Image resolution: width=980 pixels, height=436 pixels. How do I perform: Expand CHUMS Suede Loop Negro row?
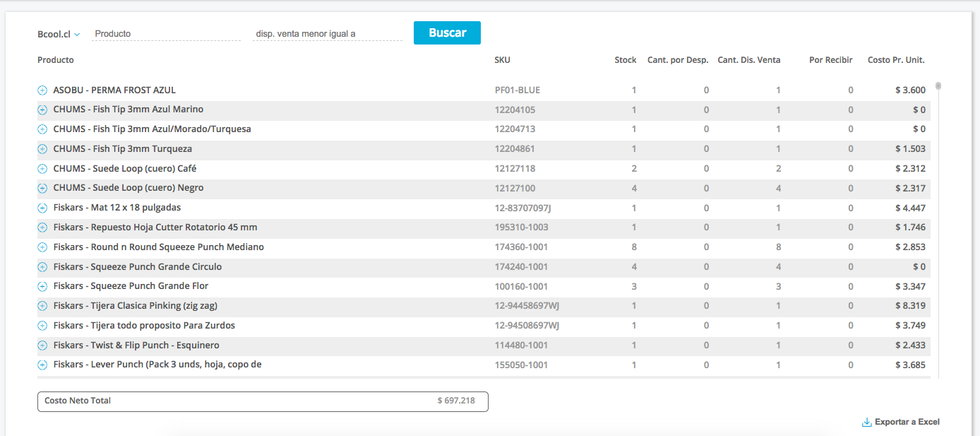coord(42,188)
